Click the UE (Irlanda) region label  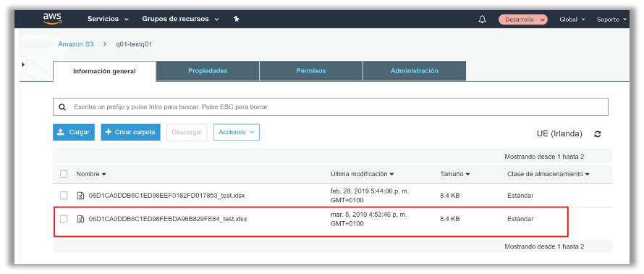pyautogui.click(x=559, y=133)
